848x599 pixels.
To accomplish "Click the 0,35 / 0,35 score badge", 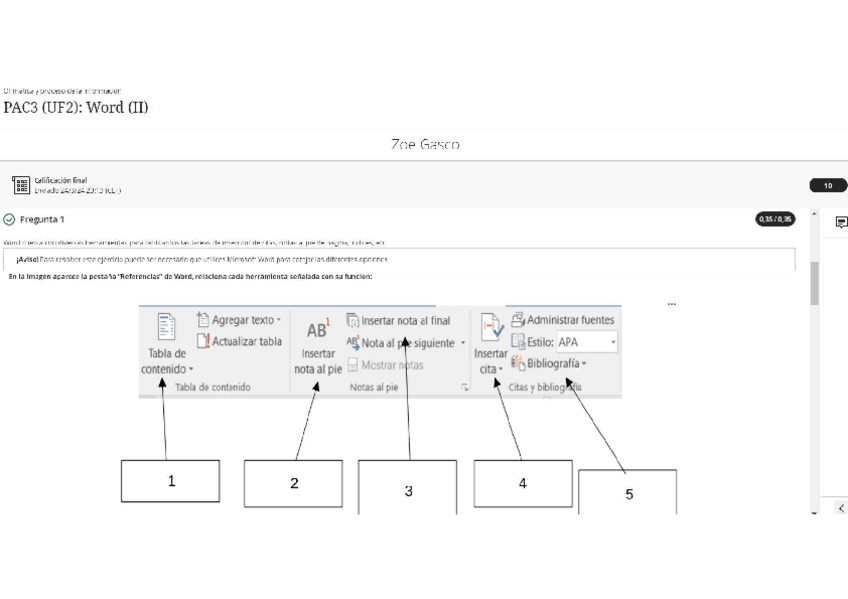I will (777, 219).
